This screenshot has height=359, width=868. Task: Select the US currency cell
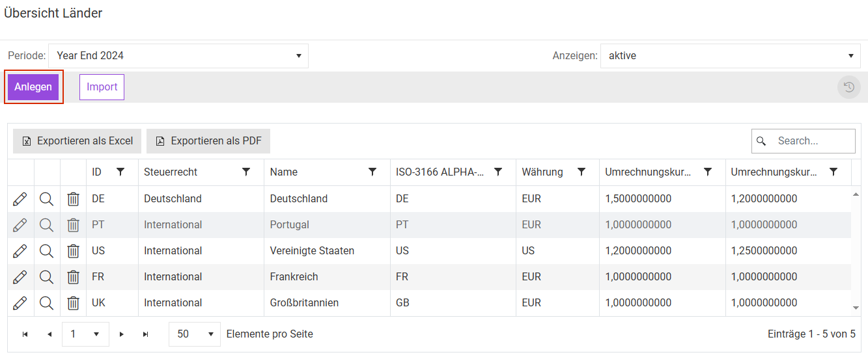(x=558, y=251)
